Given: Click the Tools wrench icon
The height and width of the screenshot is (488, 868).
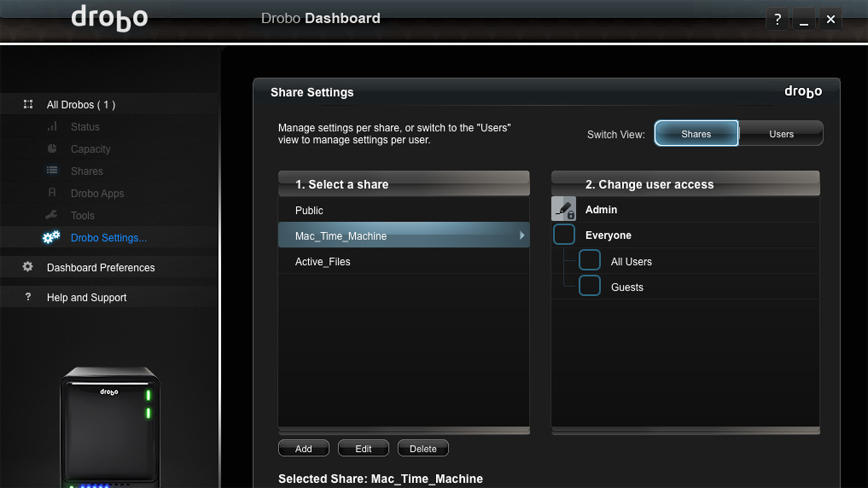Looking at the screenshot, I should (51, 215).
